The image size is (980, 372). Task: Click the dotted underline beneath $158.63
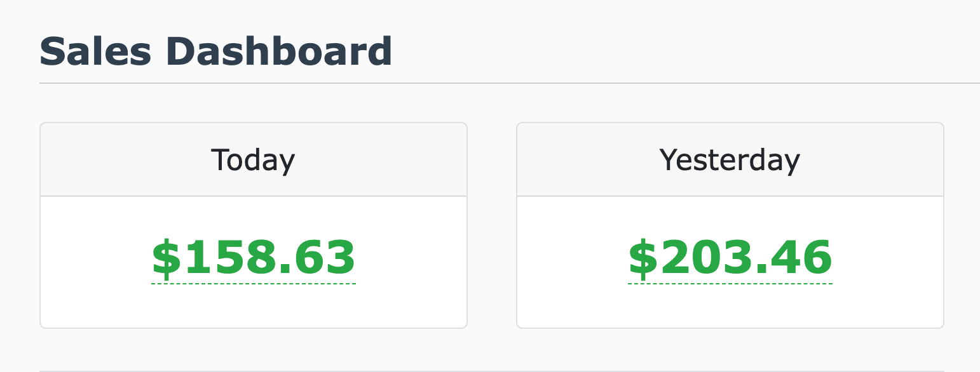pyautogui.click(x=253, y=284)
